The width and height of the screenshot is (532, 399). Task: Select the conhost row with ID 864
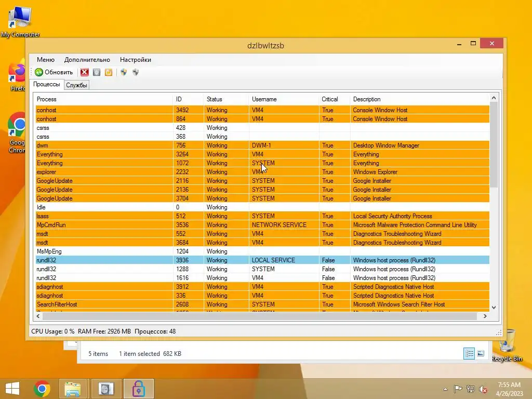click(262, 119)
